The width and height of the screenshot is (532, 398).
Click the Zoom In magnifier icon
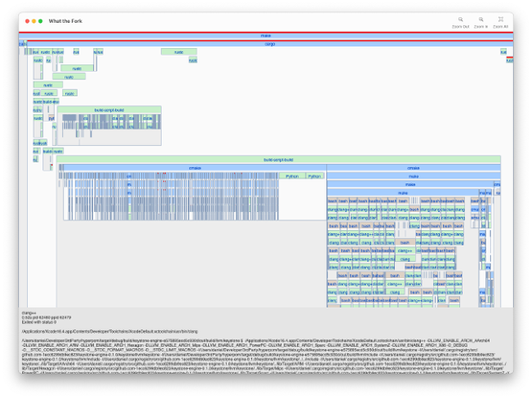481,20
